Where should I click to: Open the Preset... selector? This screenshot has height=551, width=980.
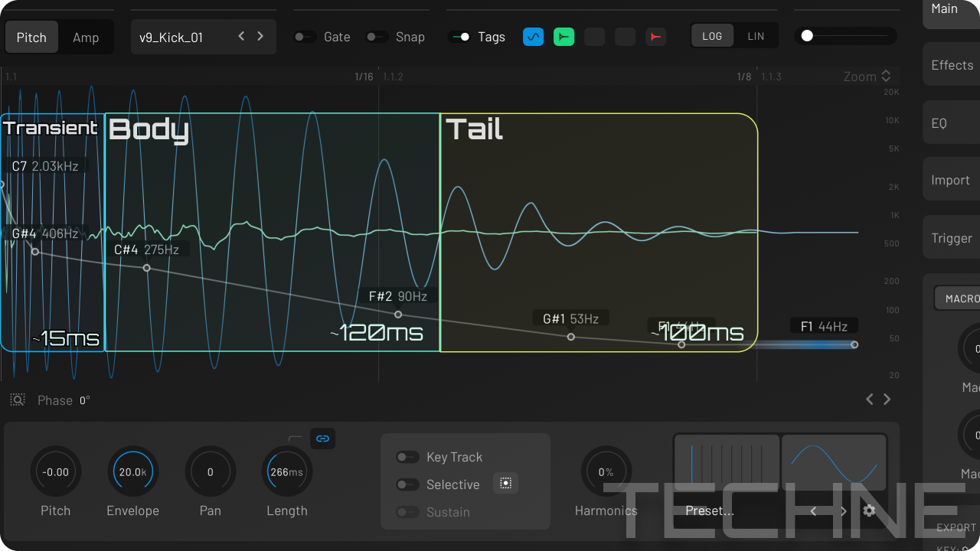710,511
